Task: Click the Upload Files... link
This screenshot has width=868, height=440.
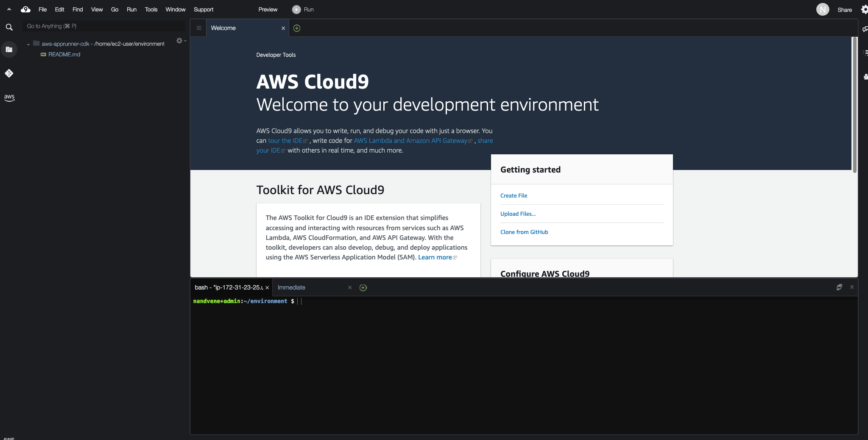Action: pos(518,214)
